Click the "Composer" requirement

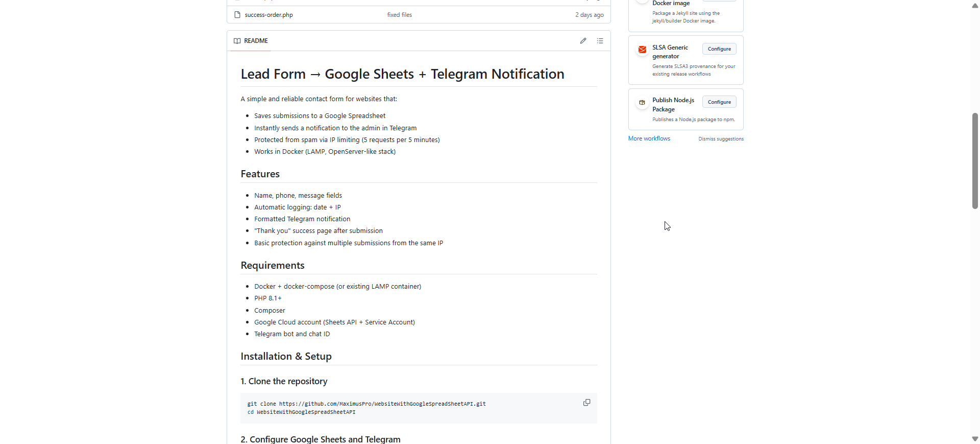[x=269, y=311]
